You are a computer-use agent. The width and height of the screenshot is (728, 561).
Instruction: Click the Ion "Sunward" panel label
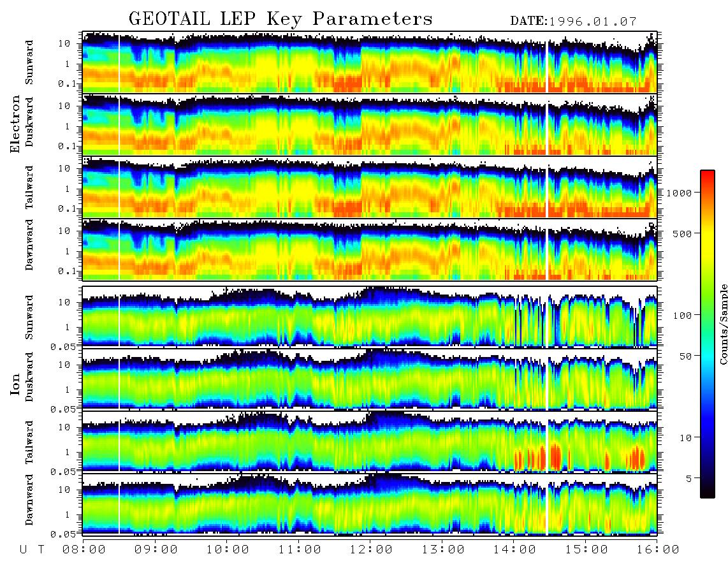[x=29, y=317]
